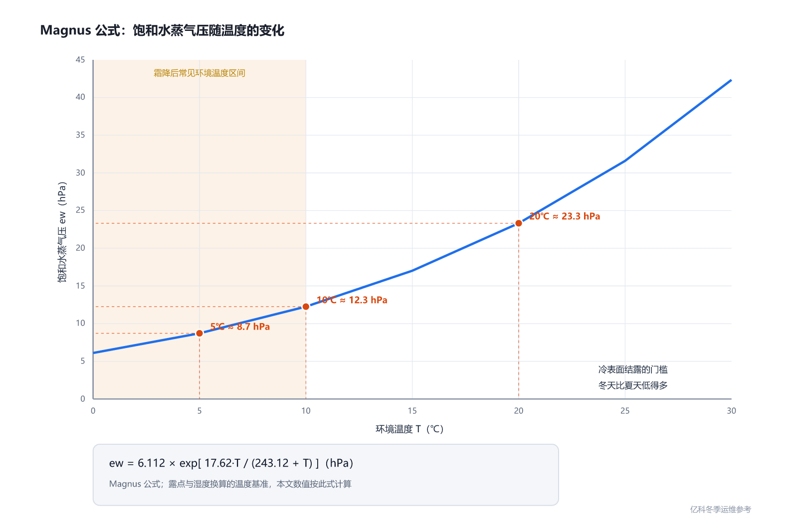
Task: Click the formula caption about 露点与湿度换算
Action: point(230,484)
